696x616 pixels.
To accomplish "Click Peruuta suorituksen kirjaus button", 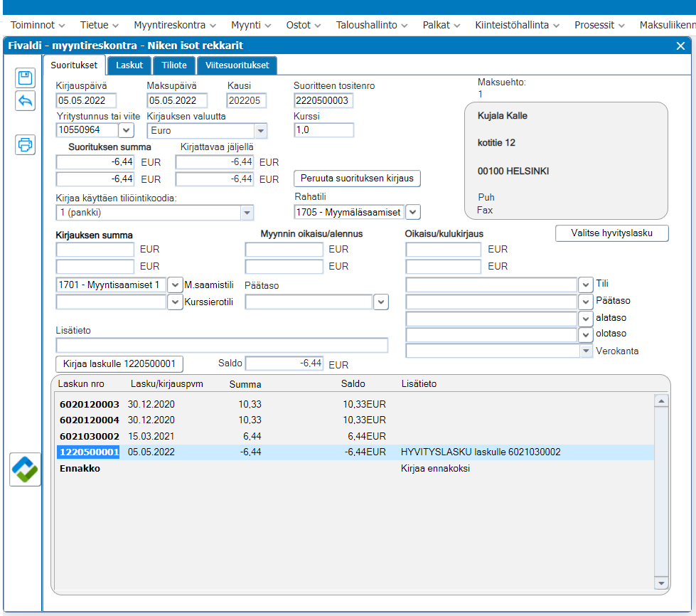I will [357, 179].
